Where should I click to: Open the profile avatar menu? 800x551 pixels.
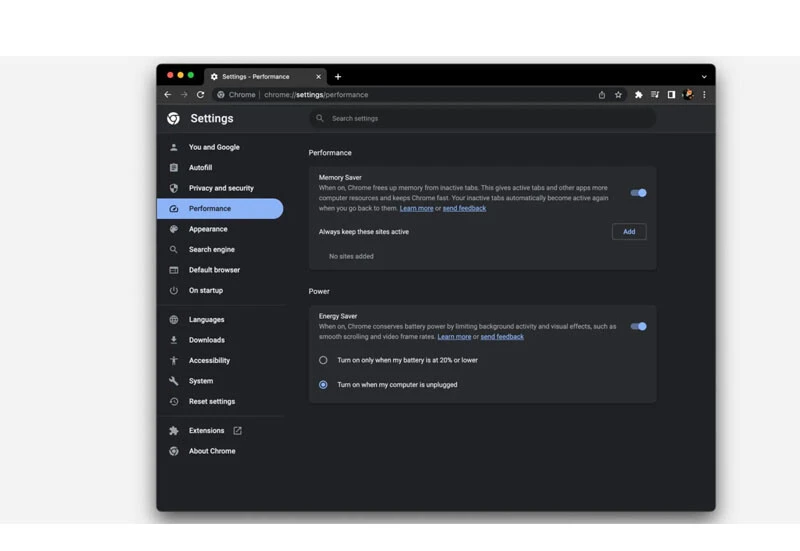[688, 94]
